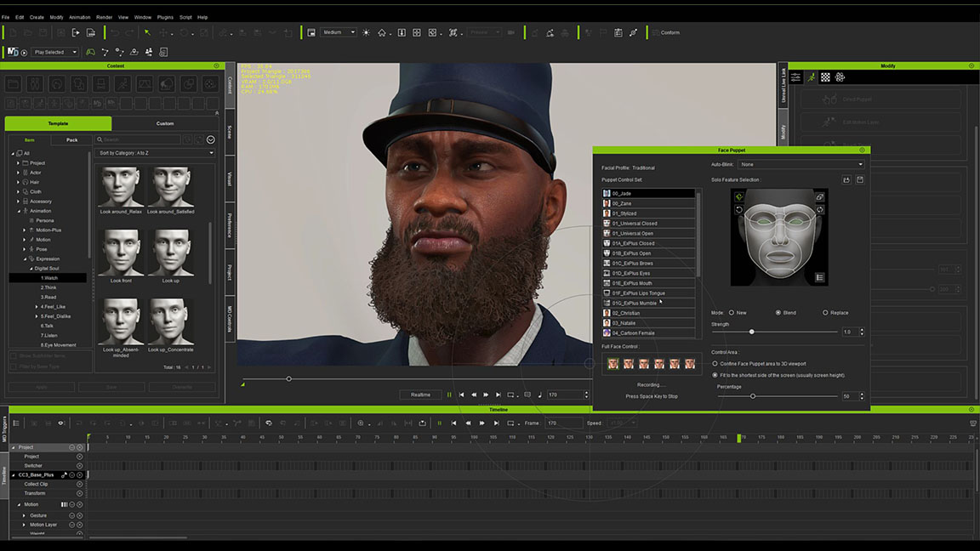The width and height of the screenshot is (980, 551).
Task: Click the Look up_Concentrate expression thumbnail
Action: tap(171, 321)
